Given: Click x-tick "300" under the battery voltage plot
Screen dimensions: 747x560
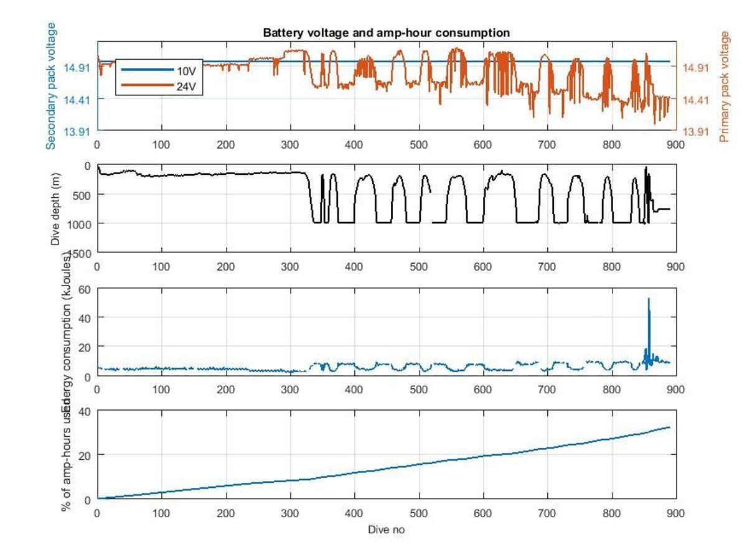Looking at the screenshot, I should (290, 144).
